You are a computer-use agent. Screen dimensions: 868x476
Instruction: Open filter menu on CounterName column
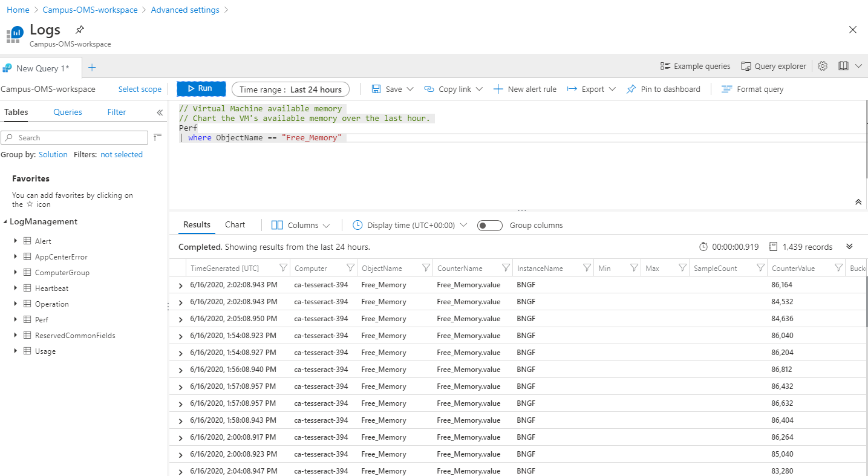pyautogui.click(x=506, y=268)
